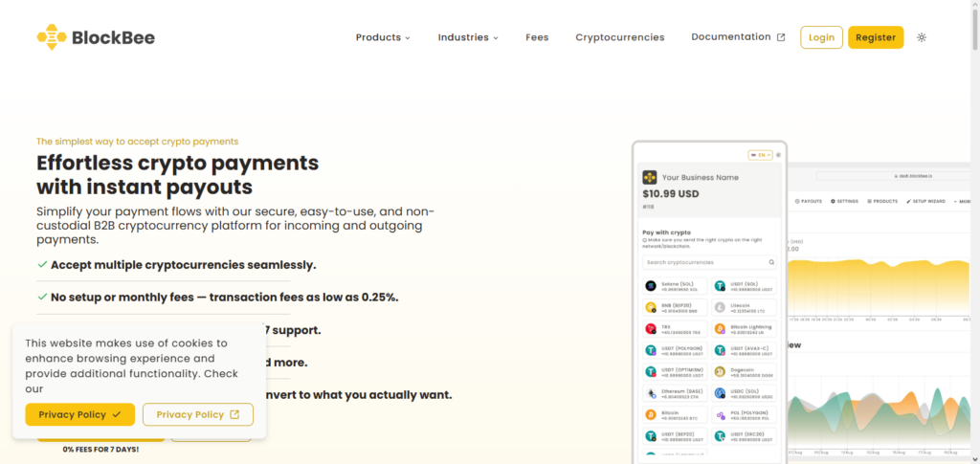
Task: Select the Bitcoin coin icon
Action: [x=650, y=414]
